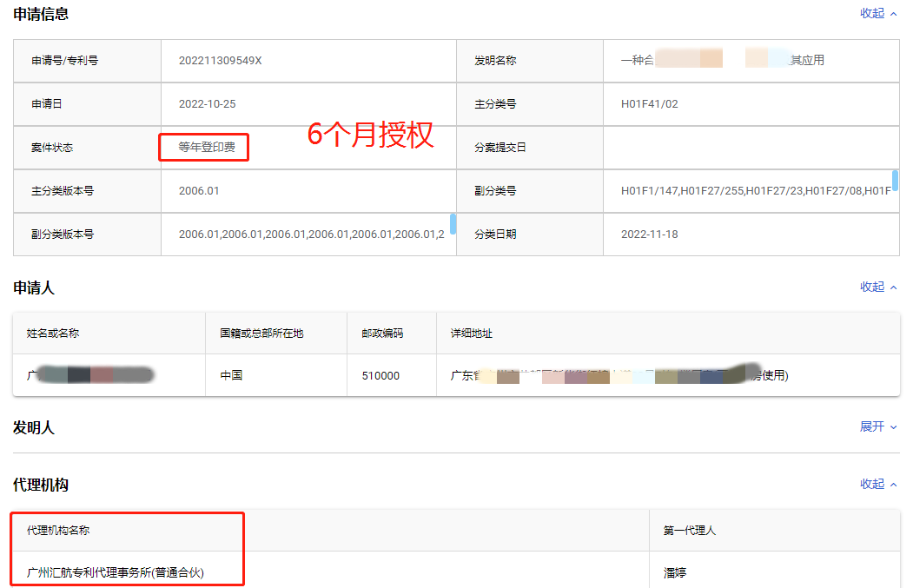Click applicant country 中国
The image size is (913, 588).
(x=231, y=375)
